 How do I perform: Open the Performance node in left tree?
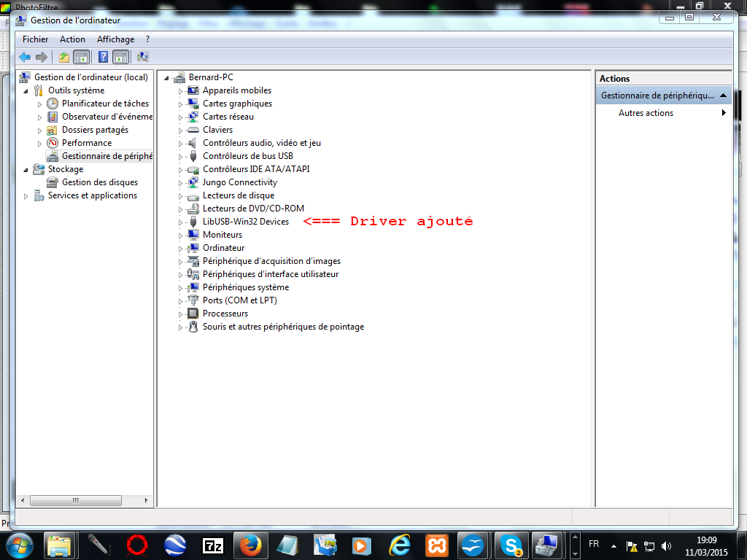(x=86, y=143)
